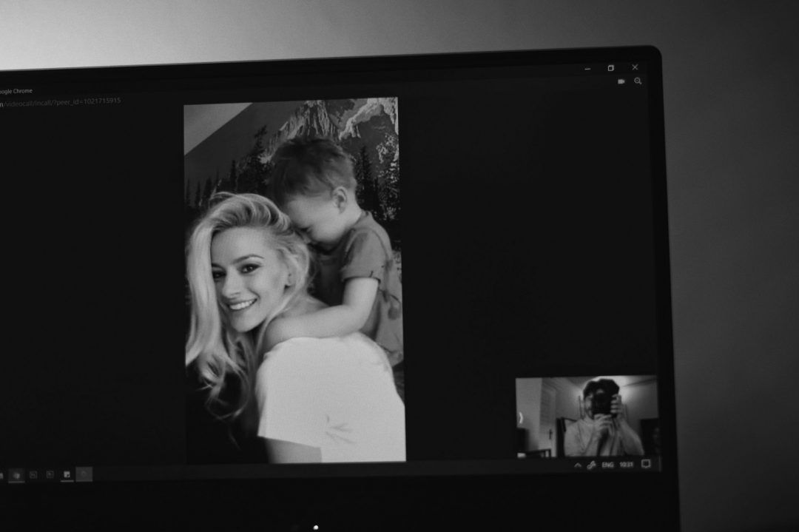The width and height of the screenshot is (799, 532).
Task: Restore down the Chrome window
Action: tap(611, 68)
